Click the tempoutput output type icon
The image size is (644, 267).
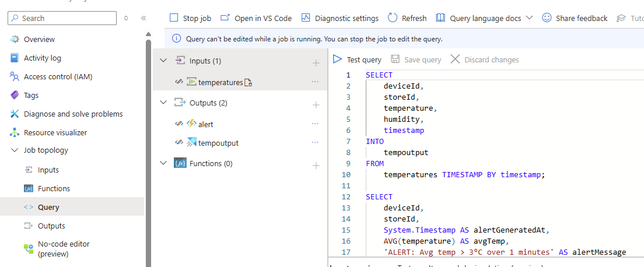click(x=191, y=142)
